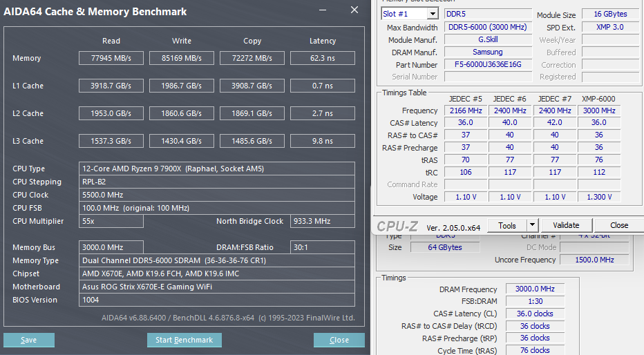
Task: Click RAS# Precharge (tRP) 36 clocks
Action: click(x=535, y=338)
